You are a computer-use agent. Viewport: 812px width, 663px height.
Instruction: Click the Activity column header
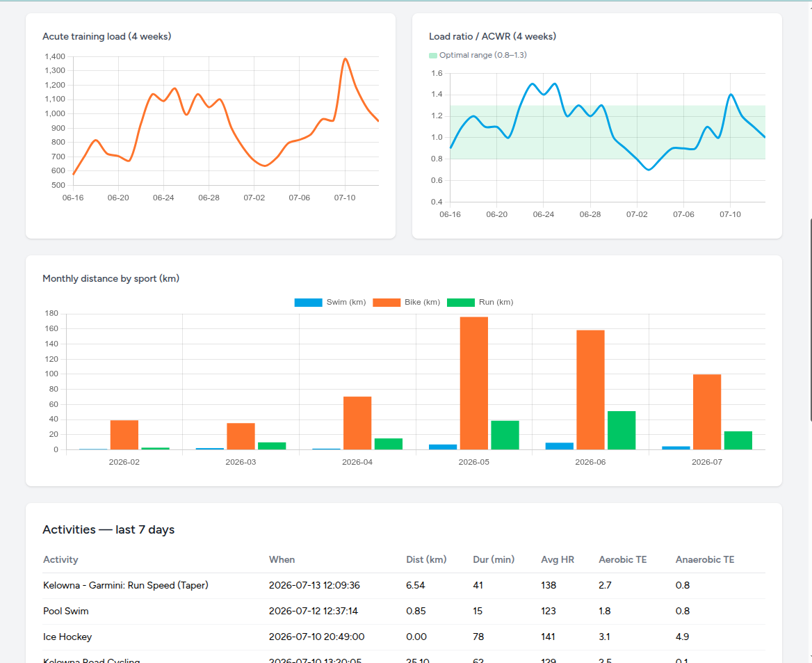pyautogui.click(x=60, y=560)
